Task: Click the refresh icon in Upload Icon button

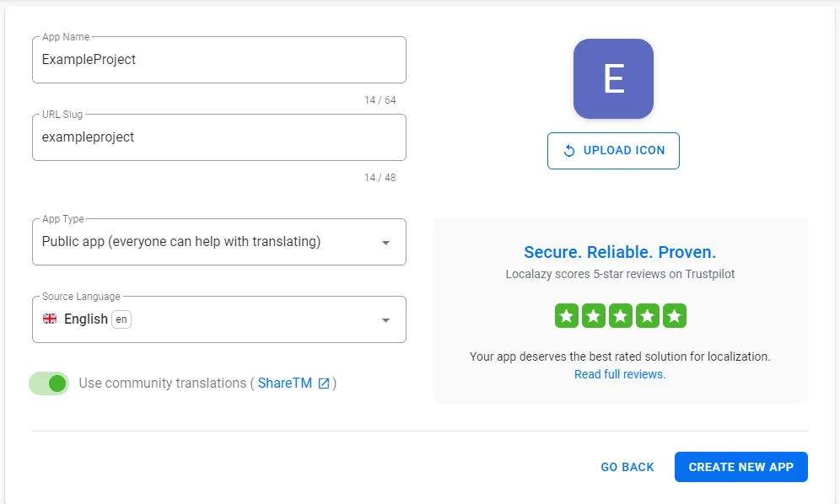Action: tap(569, 151)
